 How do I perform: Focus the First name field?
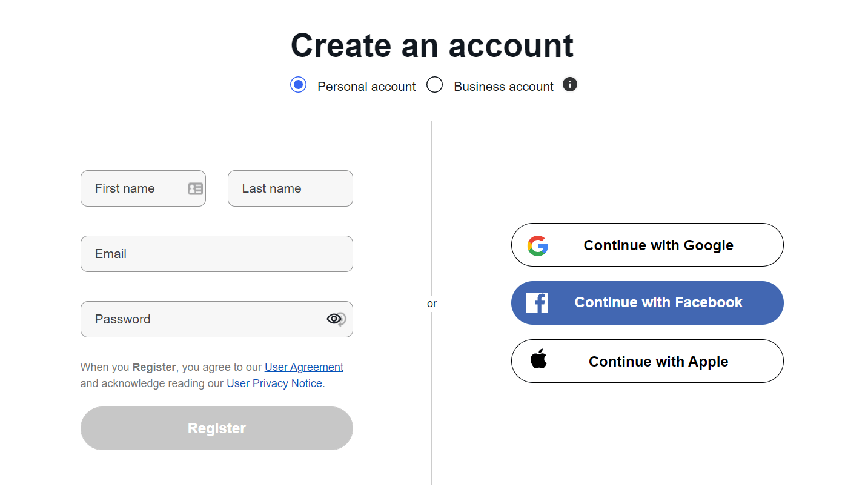point(143,188)
